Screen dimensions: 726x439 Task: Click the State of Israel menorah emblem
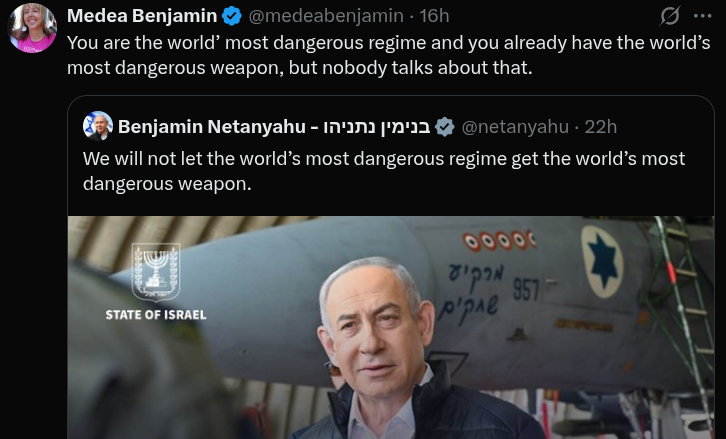156,272
